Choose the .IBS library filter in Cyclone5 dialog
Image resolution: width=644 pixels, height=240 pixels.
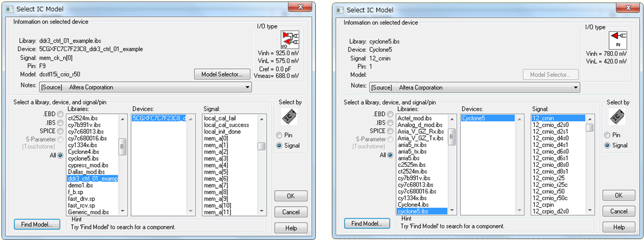(x=390, y=122)
